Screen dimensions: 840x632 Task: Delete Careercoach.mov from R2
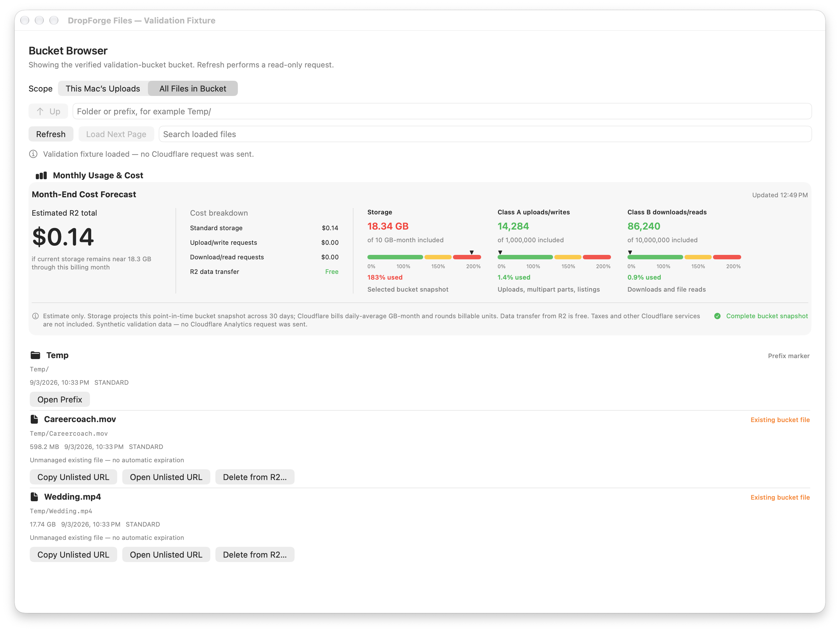[x=255, y=477]
